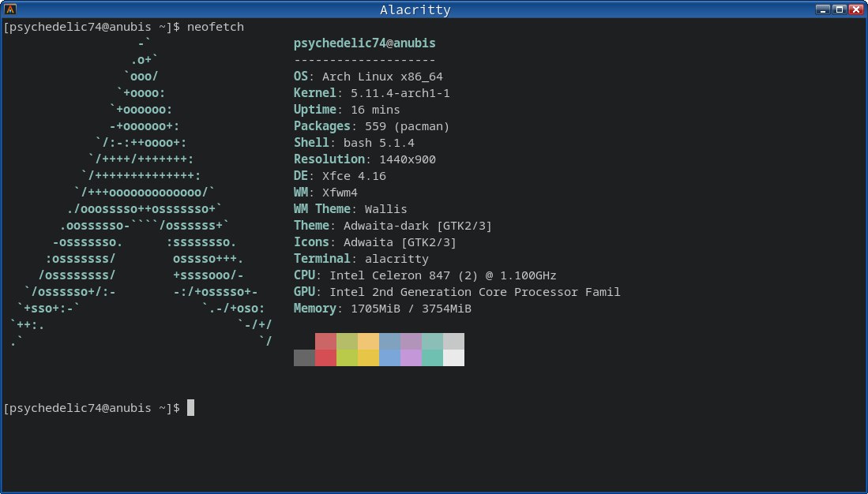
Task: Click the 'Shell: bash 5.1.4' line
Action: click(x=355, y=143)
